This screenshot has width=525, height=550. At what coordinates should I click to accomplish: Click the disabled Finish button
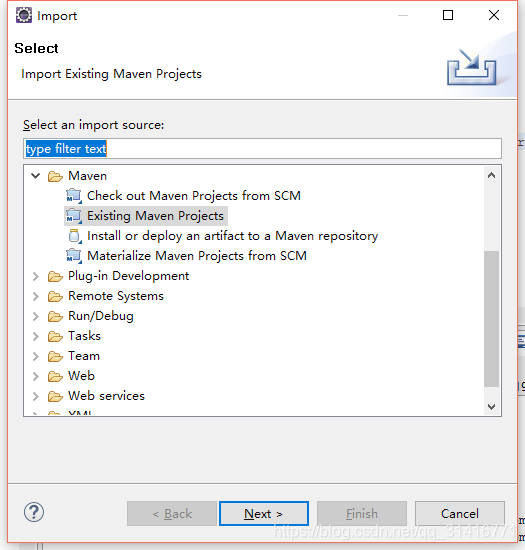tap(362, 514)
